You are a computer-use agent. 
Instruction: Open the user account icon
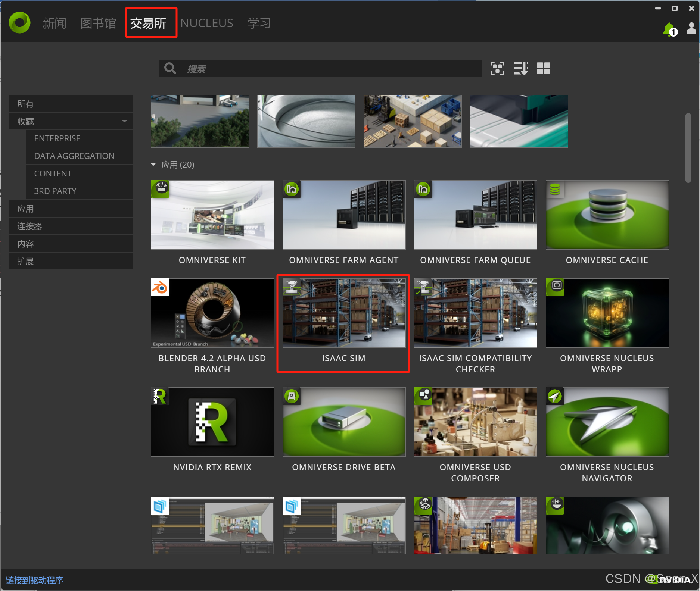coord(691,28)
